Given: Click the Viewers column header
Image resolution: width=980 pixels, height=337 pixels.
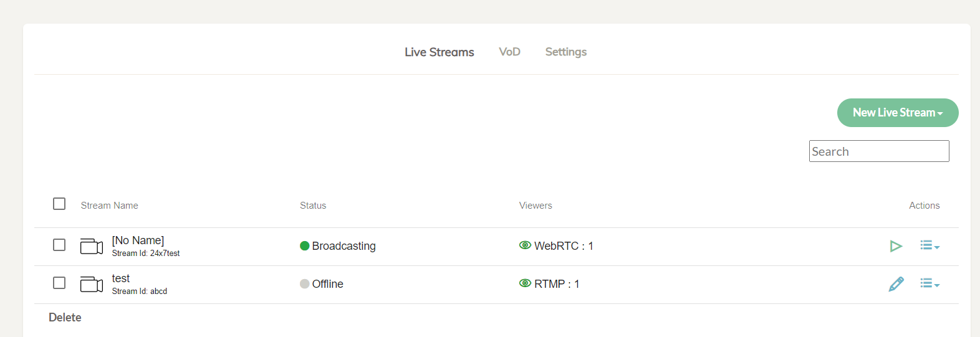Looking at the screenshot, I should (536, 206).
